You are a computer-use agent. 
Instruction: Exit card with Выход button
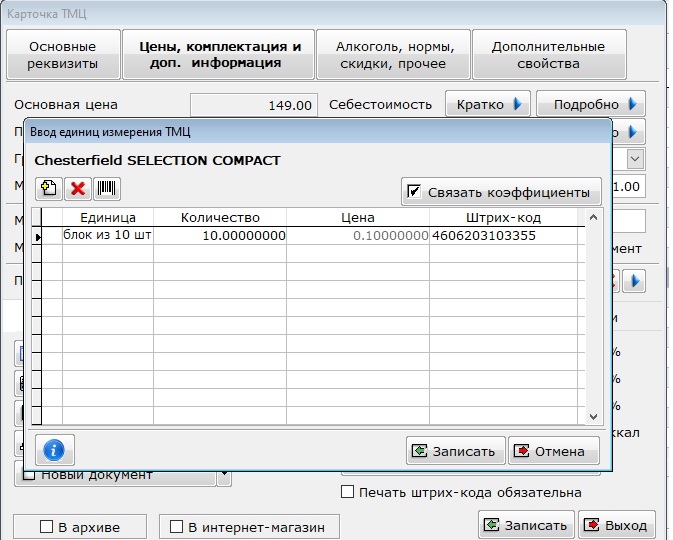click(617, 525)
